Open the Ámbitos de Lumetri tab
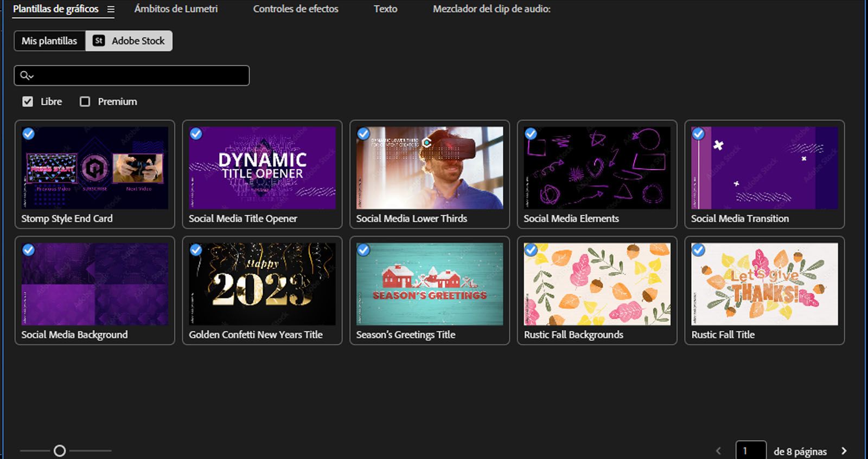Viewport: 868px width, 459px height. [176, 9]
